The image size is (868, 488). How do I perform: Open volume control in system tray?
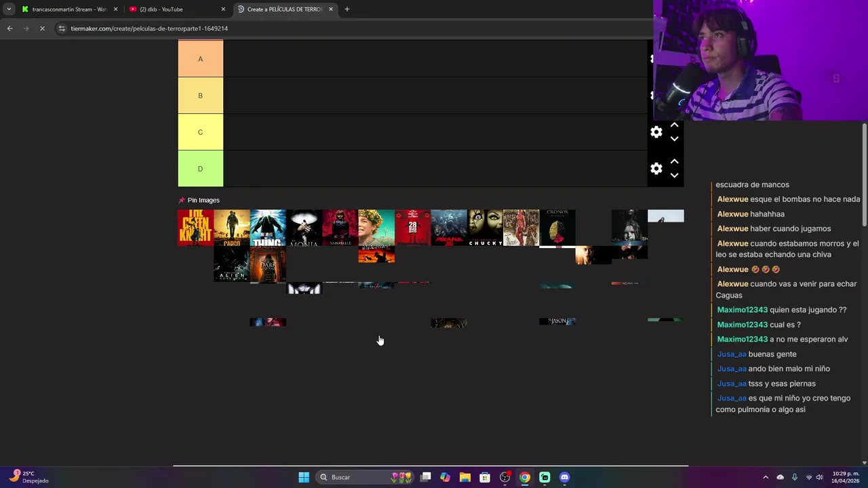(819, 477)
